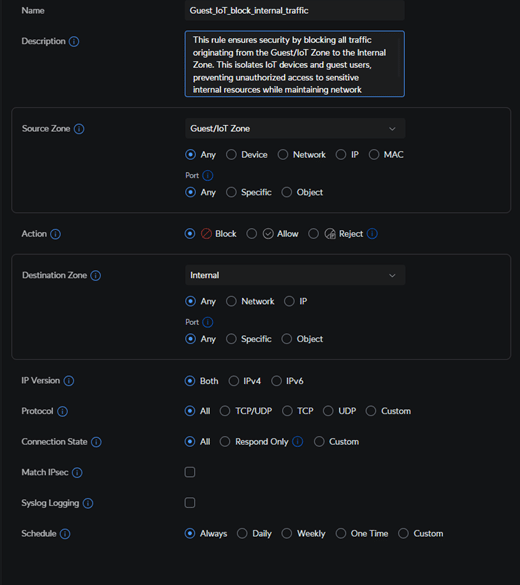This screenshot has height=585, width=520.
Task: Enable the Match IPsec checkbox
Action: [x=190, y=472]
